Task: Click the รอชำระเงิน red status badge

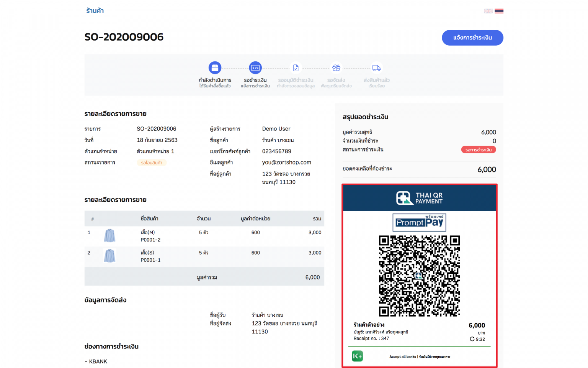Action: pos(479,150)
